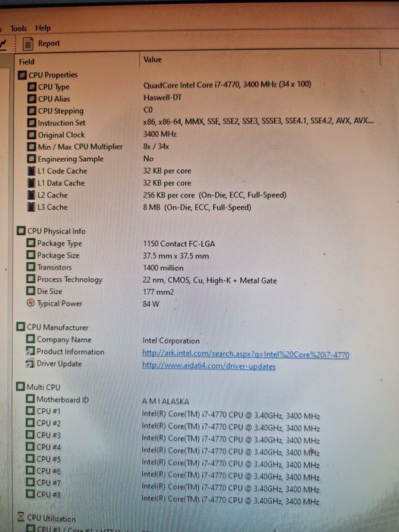This screenshot has height=532, width=399.
Task: Select the 37.5 mm x 37.5 mm value
Action: pyautogui.click(x=176, y=256)
